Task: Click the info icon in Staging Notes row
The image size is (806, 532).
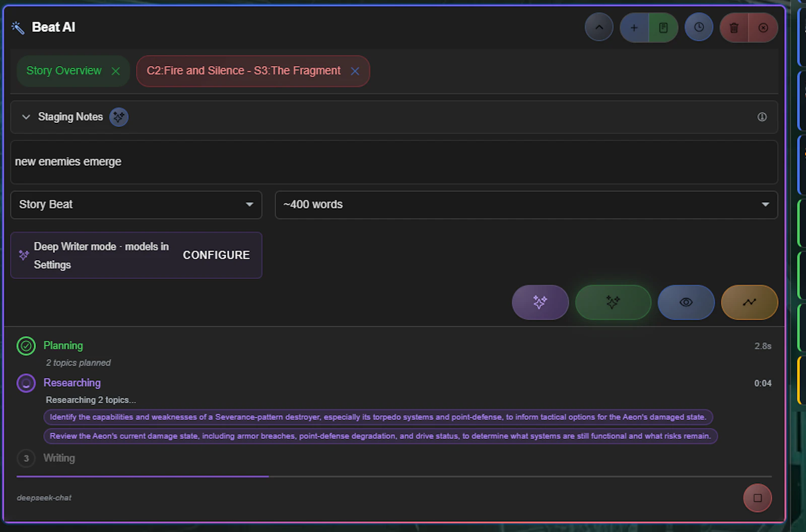Action: pyautogui.click(x=762, y=117)
